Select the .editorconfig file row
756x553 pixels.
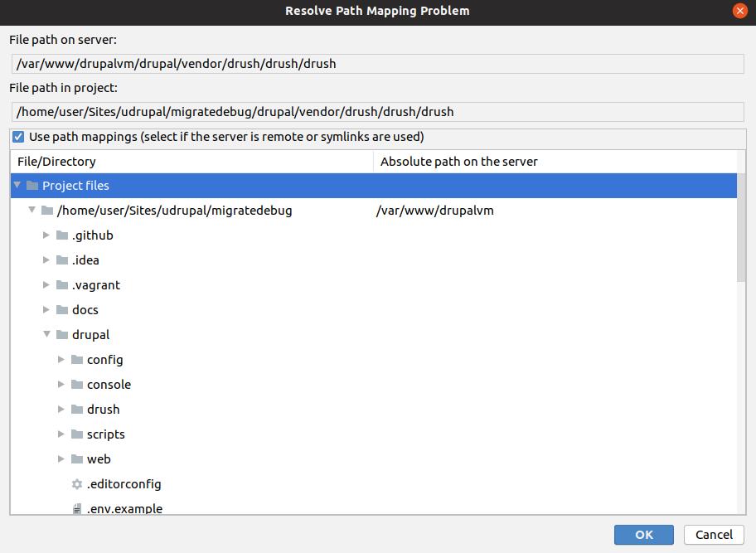point(374,484)
